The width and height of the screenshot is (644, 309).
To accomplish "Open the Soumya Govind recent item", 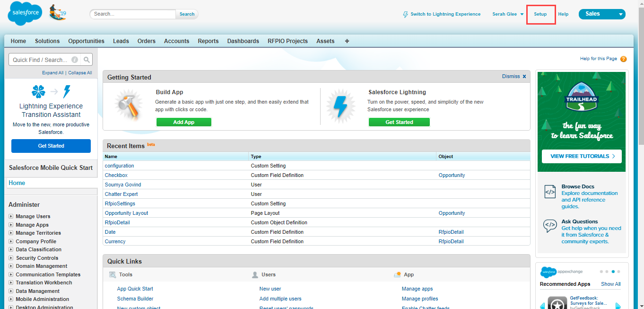I will tap(123, 185).
